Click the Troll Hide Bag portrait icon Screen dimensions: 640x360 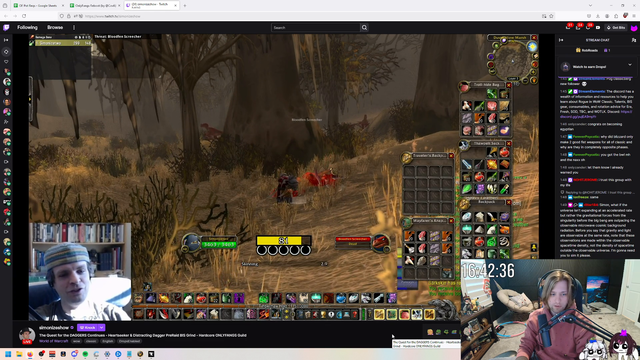pos(464,87)
